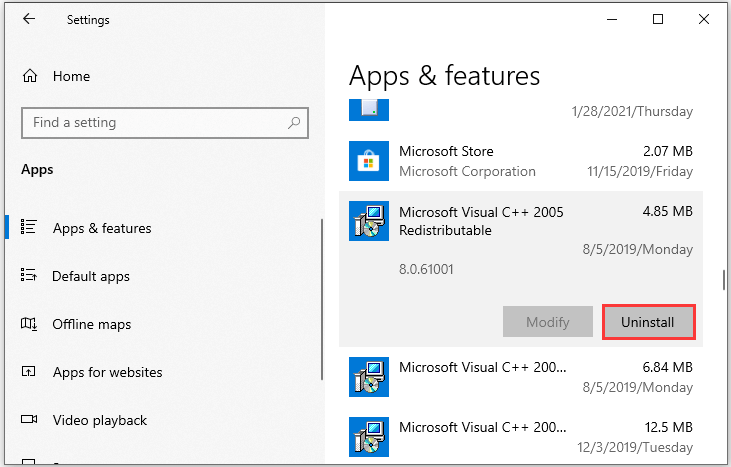Select Visual C++ entry dated 8/5/2019 with 6.84 MB

[x=521, y=377]
